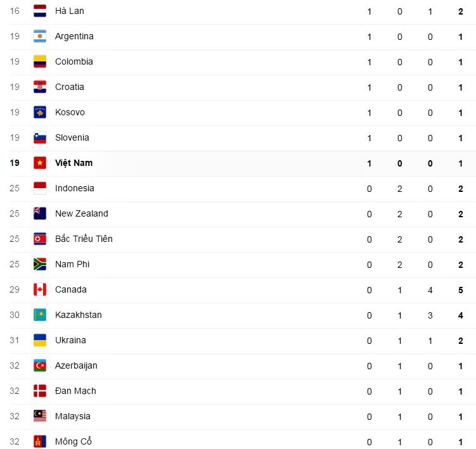This screenshot has height=449, width=476.
Task: Click the Kosovo flag icon
Action: (x=40, y=112)
